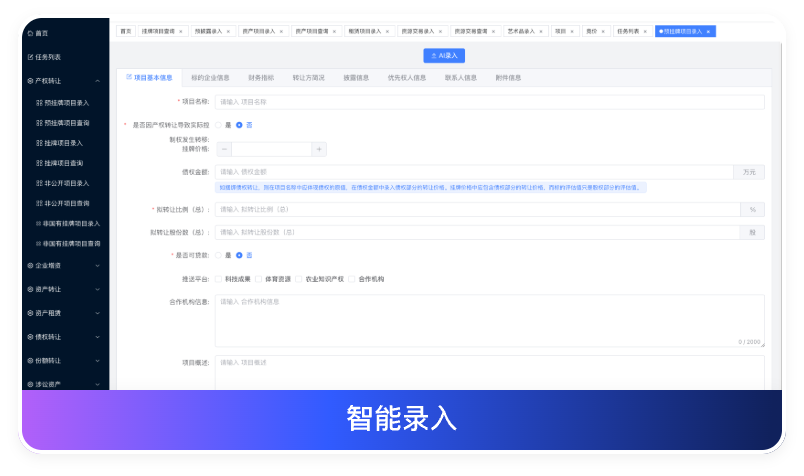Click the 项目名称 input field

coord(490,101)
